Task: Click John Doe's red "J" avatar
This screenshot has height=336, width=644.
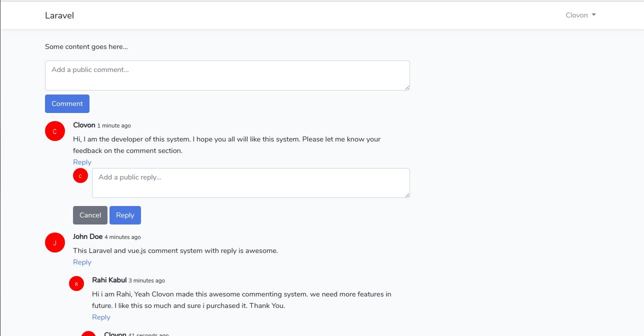Action: (55, 242)
